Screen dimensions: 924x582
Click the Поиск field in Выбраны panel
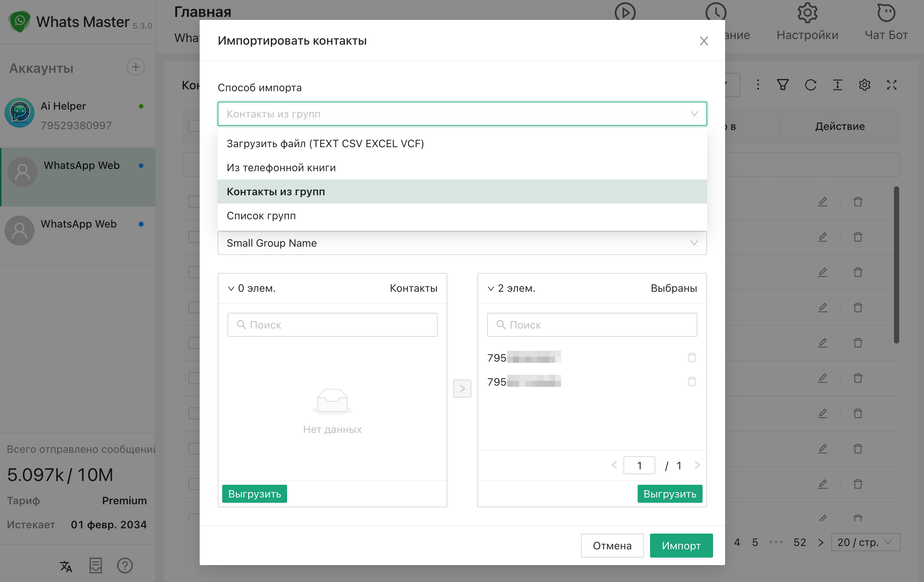click(592, 325)
